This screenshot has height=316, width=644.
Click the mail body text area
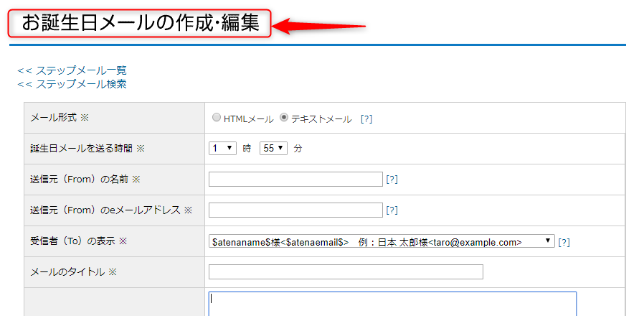pyautogui.click(x=392, y=304)
